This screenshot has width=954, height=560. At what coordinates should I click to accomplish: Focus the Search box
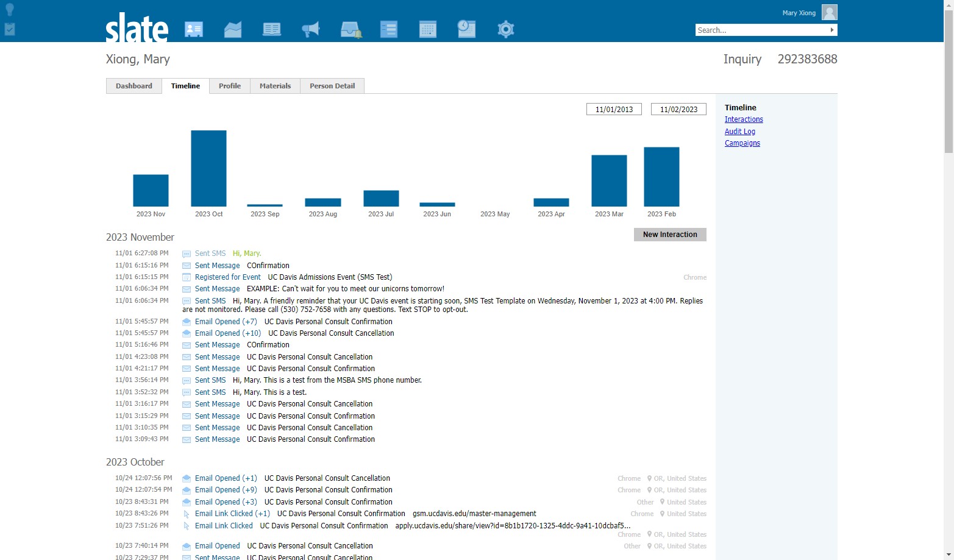[761, 30]
